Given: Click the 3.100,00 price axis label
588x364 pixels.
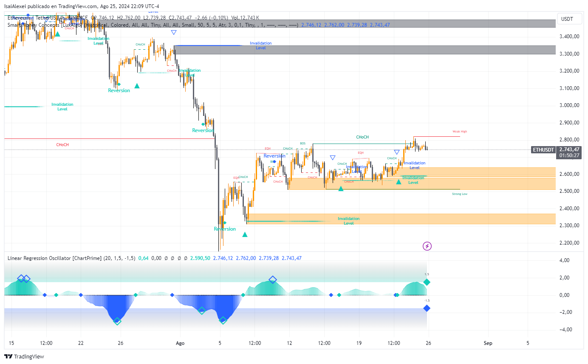Looking at the screenshot, I should [570, 88].
